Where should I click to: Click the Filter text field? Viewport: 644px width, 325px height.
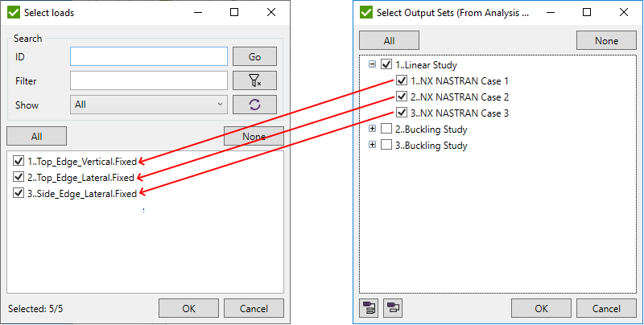[149, 80]
